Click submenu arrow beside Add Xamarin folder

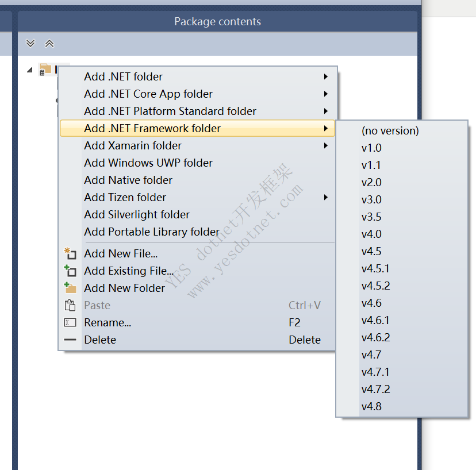pyautogui.click(x=326, y=145)
